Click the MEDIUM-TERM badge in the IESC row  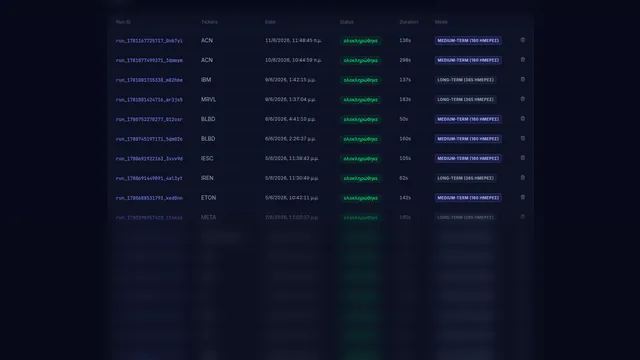pos(468,158)
